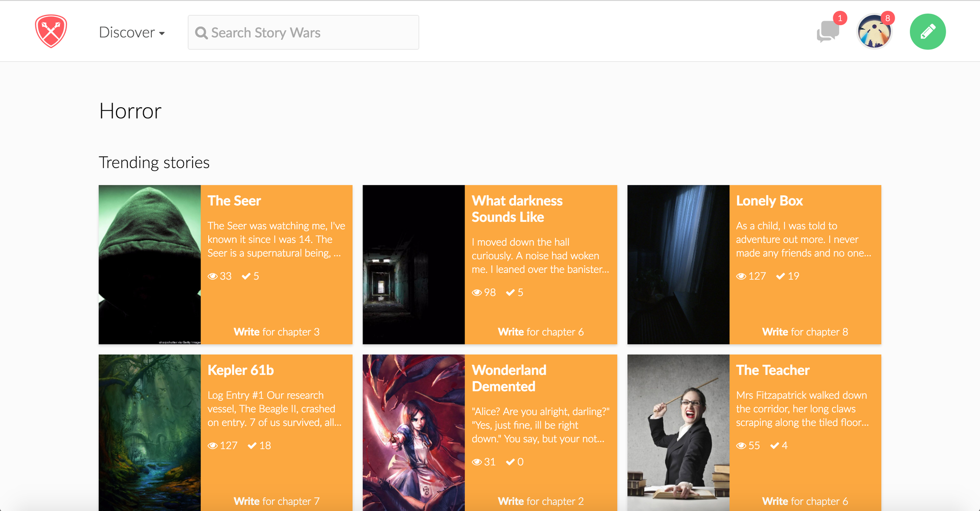
Task: Click Write for chapter 7 on Kepler 61b
Action: tap(277, 501)
